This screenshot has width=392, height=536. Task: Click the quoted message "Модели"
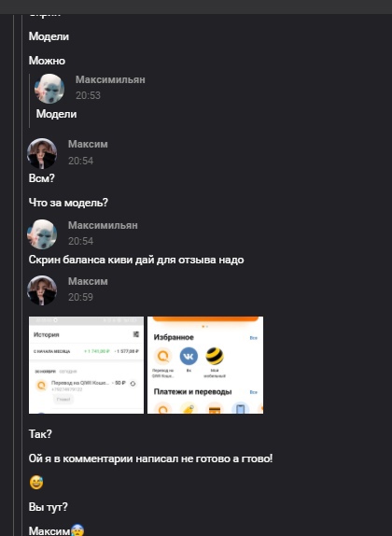point(56,114)
